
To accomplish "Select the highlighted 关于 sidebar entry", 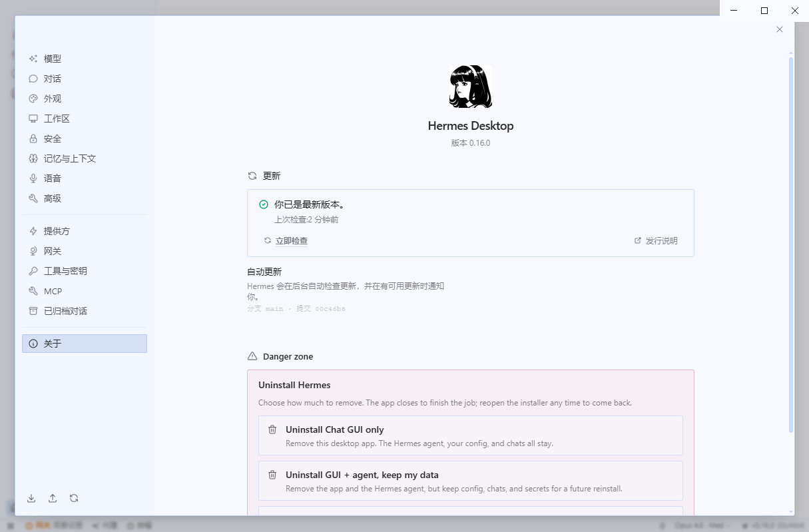I will click(x=85, y=344).
